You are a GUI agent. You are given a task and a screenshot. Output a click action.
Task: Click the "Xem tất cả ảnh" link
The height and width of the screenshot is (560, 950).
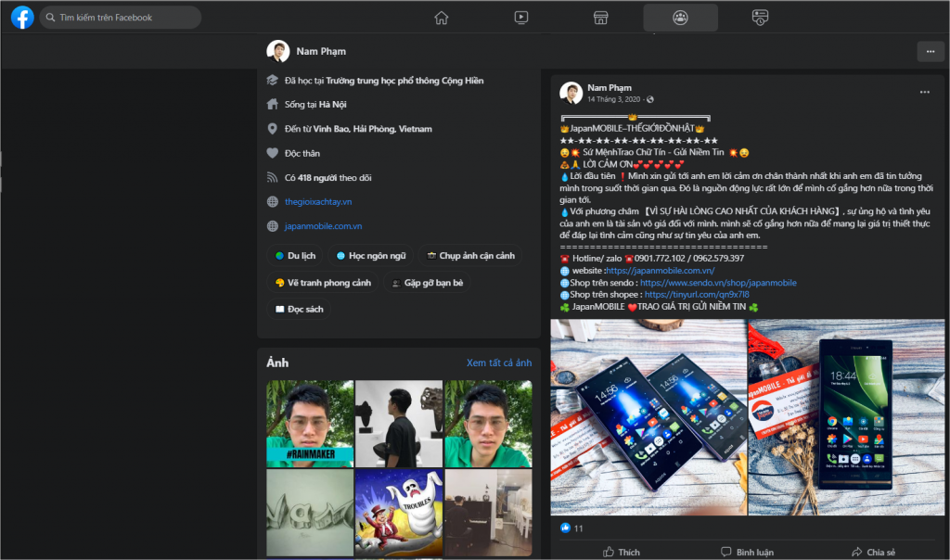(x=499, y=363)
